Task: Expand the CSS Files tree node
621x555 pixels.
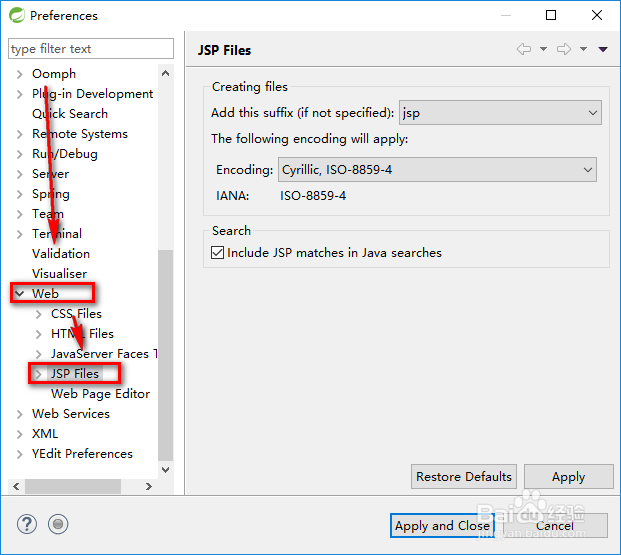Action: coord(39,314)
